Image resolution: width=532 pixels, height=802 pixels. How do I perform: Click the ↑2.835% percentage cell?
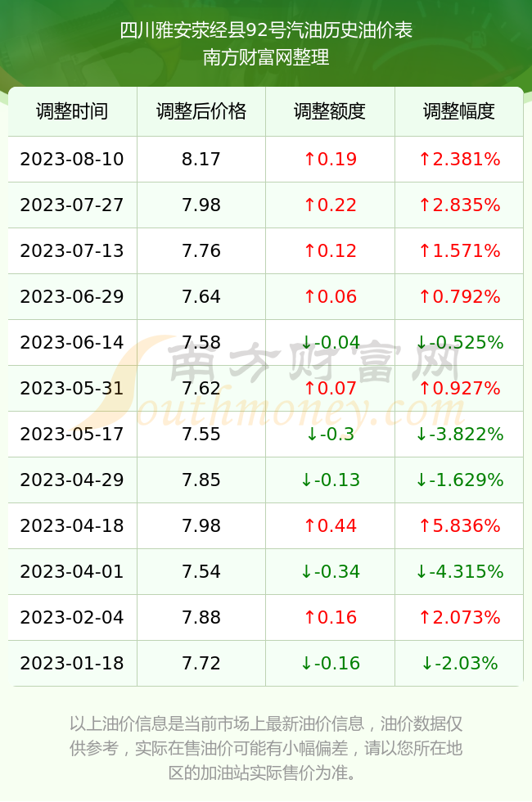459,205
